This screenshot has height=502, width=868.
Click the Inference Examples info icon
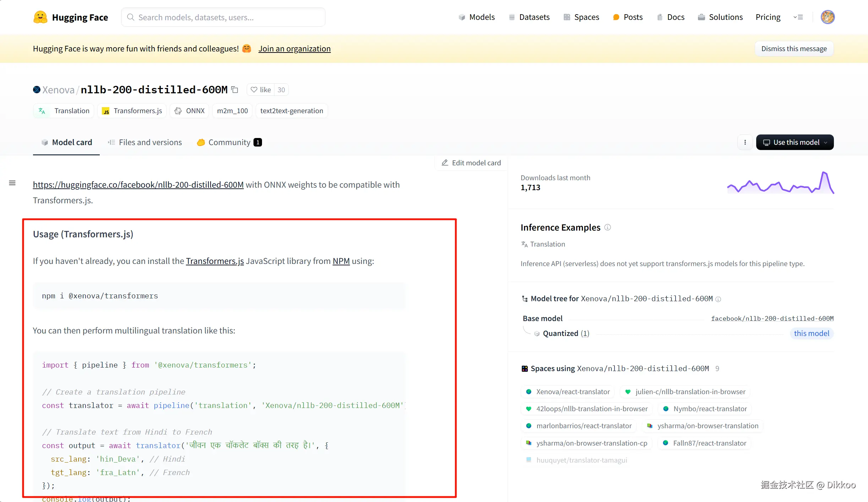click(607, 227)
